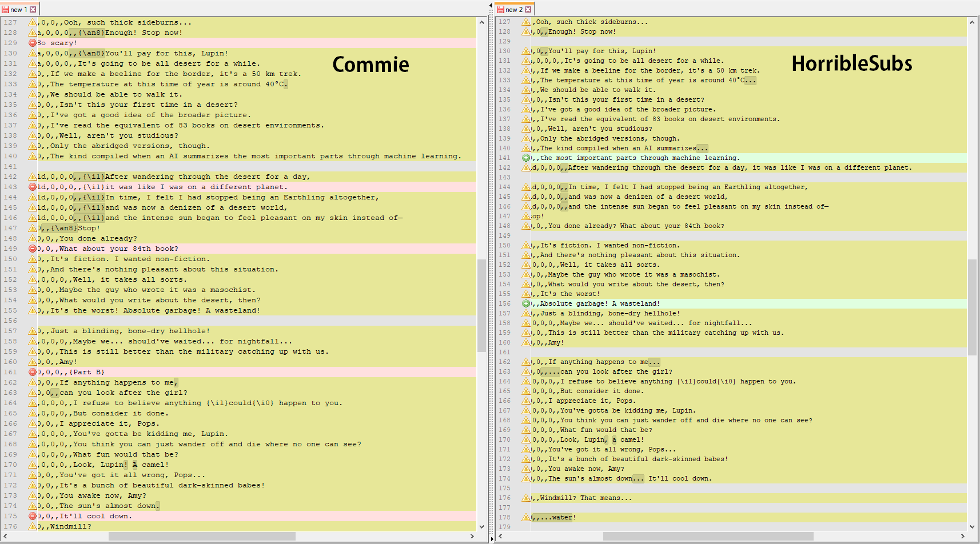The height and width of the screenshot is (544, 980).
Task: Click the file icon on the new 1 tab
Action: (6, 9)
